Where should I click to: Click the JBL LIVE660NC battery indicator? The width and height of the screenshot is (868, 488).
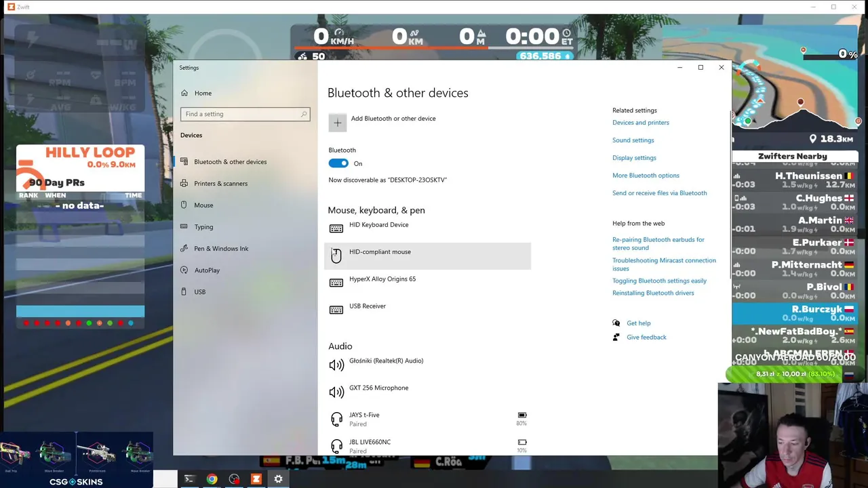click(521, 446)
